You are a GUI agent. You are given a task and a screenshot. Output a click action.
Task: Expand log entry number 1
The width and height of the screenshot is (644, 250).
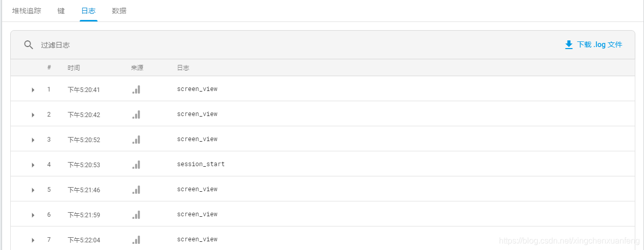click(x=33, y=90)
